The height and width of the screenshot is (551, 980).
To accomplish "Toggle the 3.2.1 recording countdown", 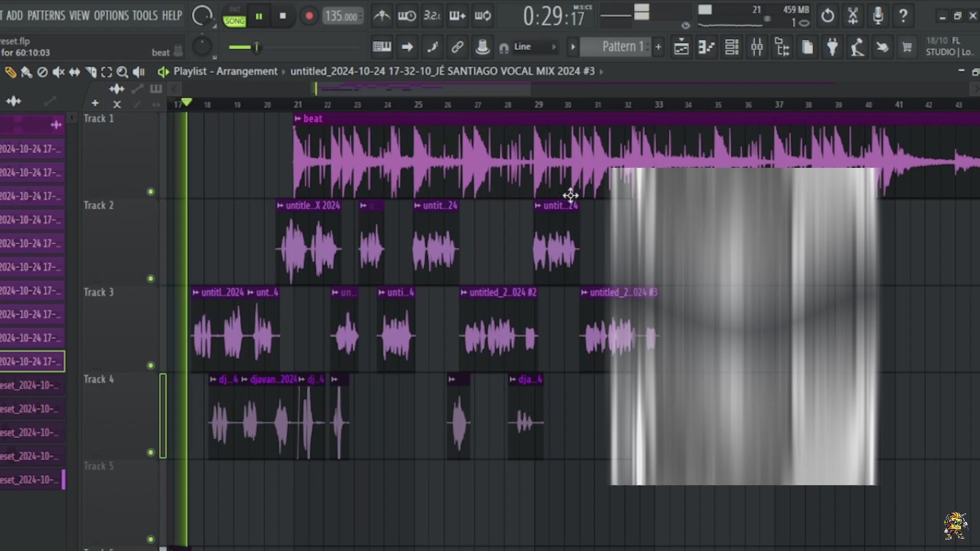I will (x=432, y=16).
